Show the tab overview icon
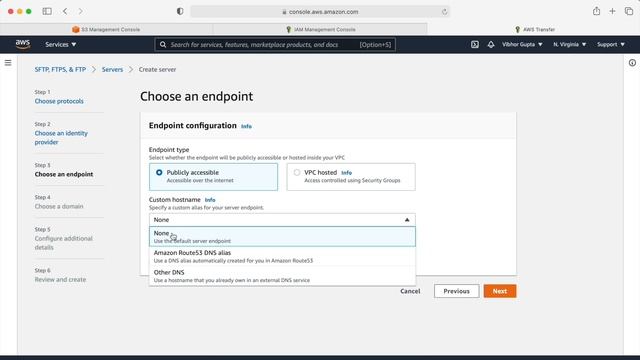Screen dimensions: 640x360 pos(629,11)
